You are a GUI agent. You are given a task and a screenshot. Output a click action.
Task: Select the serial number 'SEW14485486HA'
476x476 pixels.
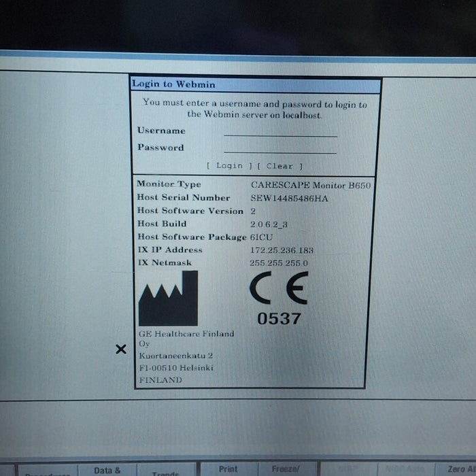coord(289,199)
